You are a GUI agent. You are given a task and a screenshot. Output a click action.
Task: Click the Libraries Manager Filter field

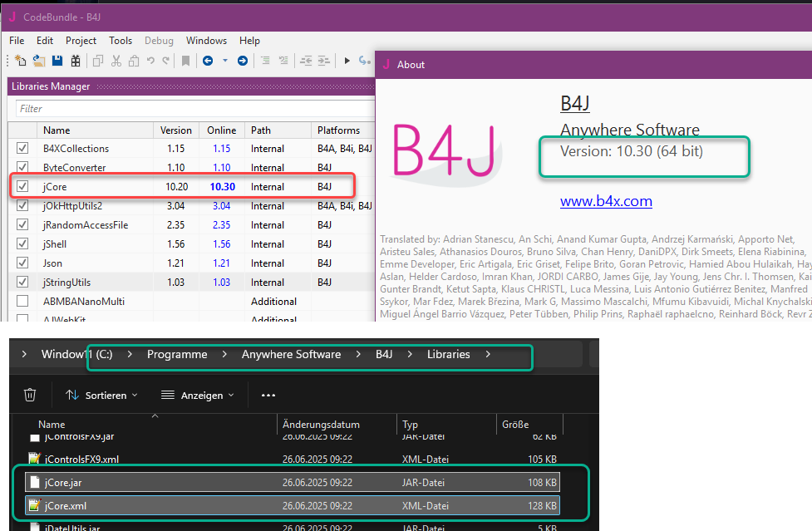(x=194, y=109)
